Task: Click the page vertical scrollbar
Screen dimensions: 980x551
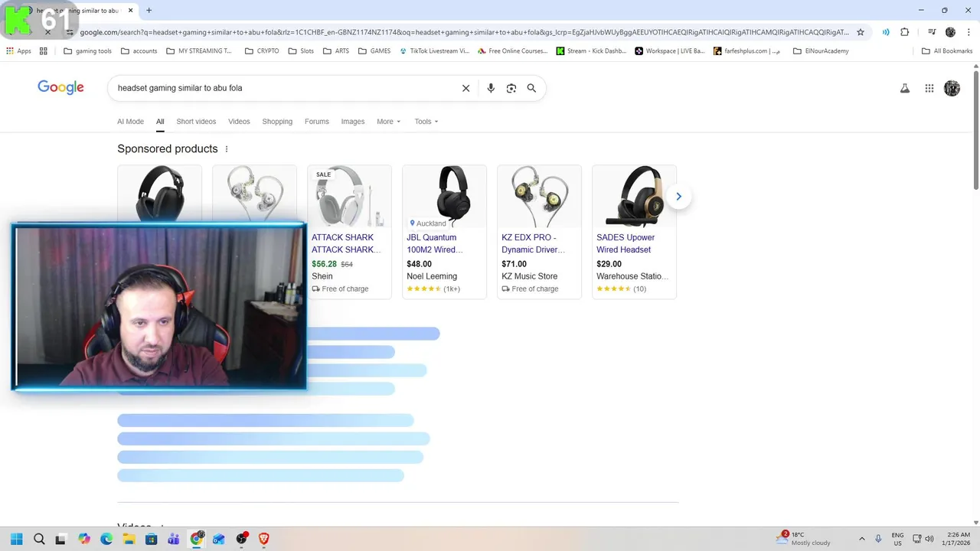Action: click(x=975, y=130)
